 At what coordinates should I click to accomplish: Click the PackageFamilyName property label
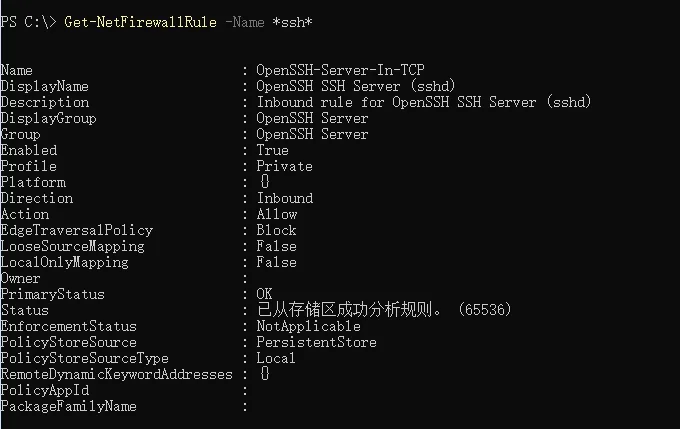pyautogui.click(x=68, y=406)
